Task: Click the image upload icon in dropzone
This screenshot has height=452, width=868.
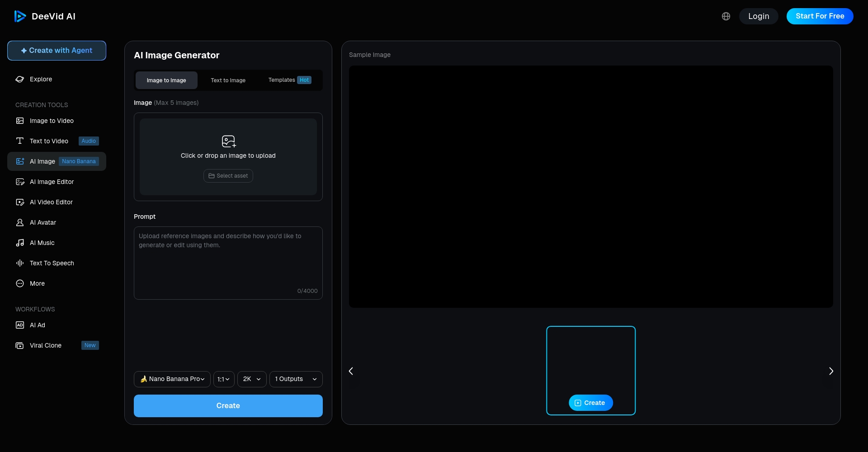Action: tap(228, 141)
